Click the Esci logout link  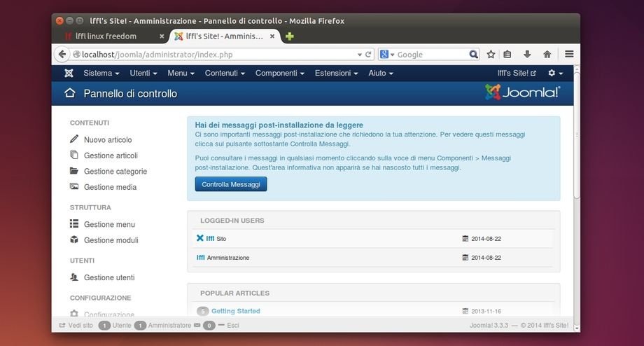[x=233, y=325]
